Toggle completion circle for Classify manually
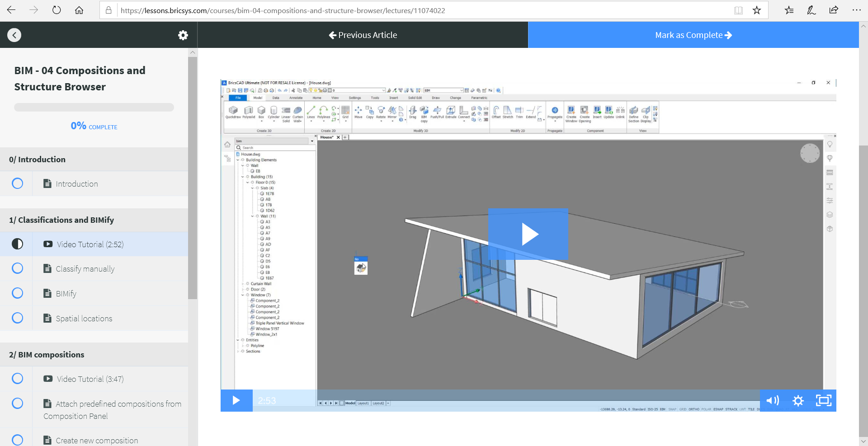Image resolution: width=868 pixels, height=446 pixels. 17,268
